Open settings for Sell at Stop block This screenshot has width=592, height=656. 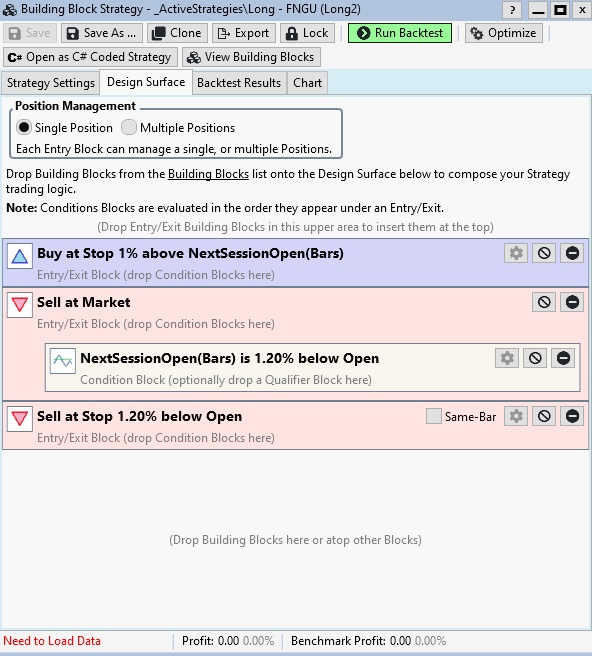coord(516,416)
